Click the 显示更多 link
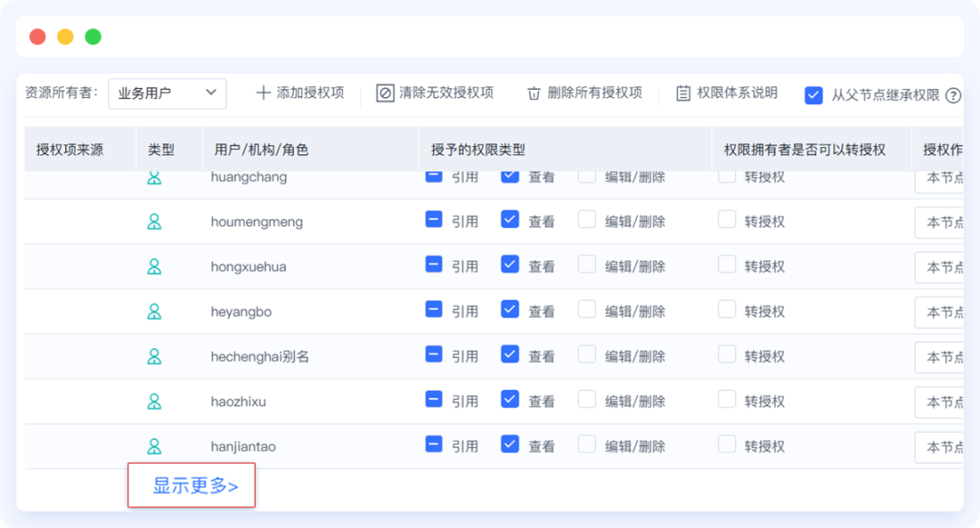This screenshot has height=528, width=980. 195,485
